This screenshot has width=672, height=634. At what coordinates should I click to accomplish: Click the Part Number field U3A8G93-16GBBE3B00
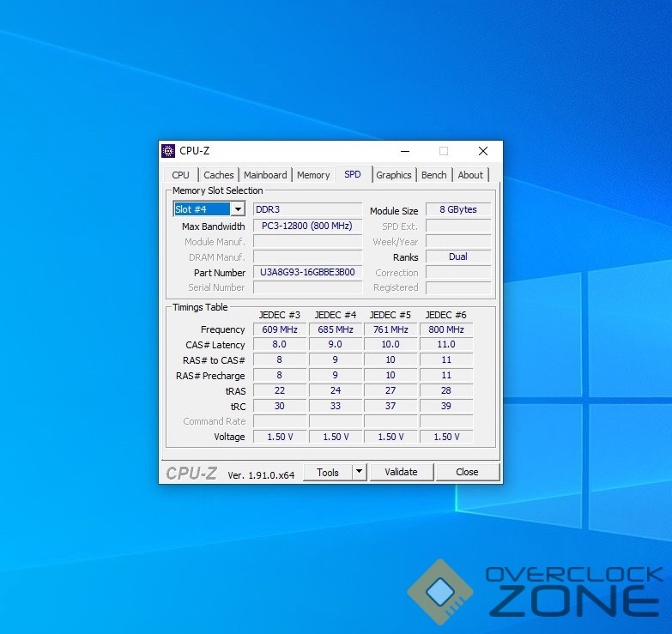pos(307,273)
